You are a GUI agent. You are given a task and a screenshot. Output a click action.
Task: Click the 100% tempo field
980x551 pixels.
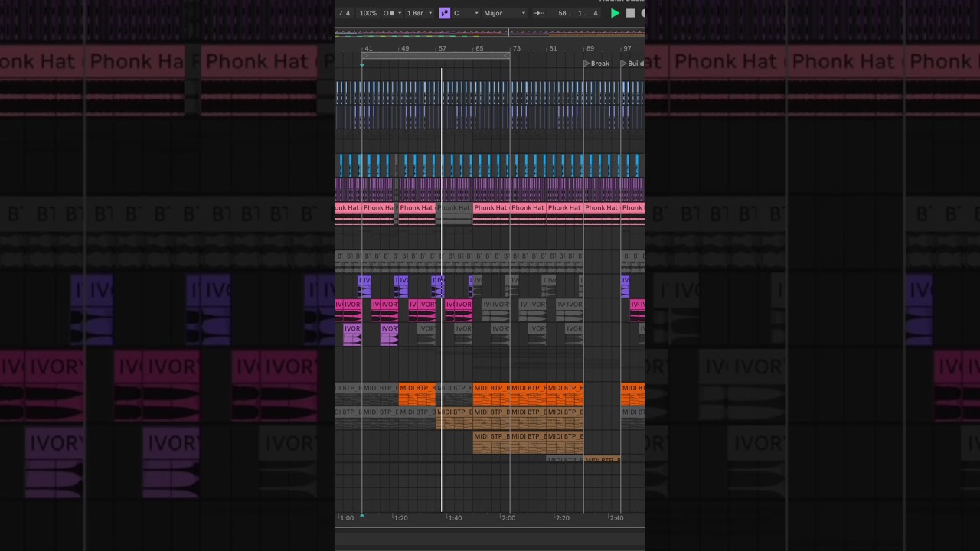(368, 13)
